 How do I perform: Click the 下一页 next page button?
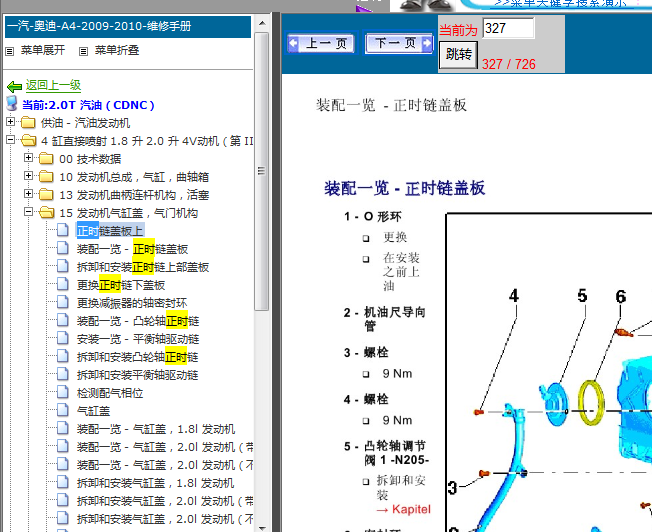click(x=399, y=43)
